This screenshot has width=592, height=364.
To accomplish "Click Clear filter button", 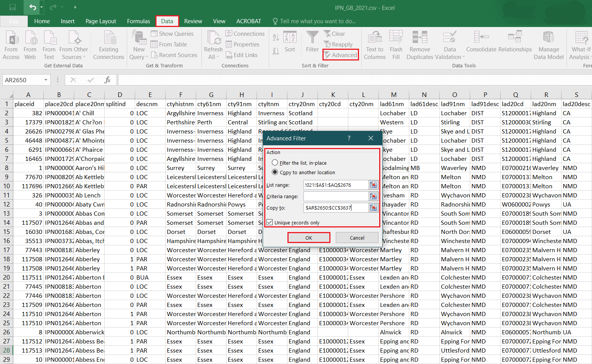I will tap(334, 33).
